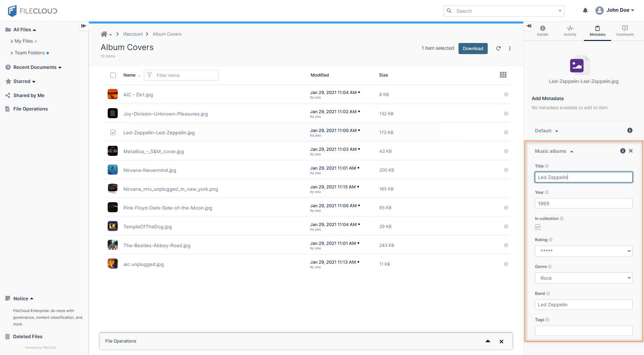This screenshot has width=644, height=355.
Task: Expand My Files tree node
Action: pyautogui.click(x=12, y=41)
